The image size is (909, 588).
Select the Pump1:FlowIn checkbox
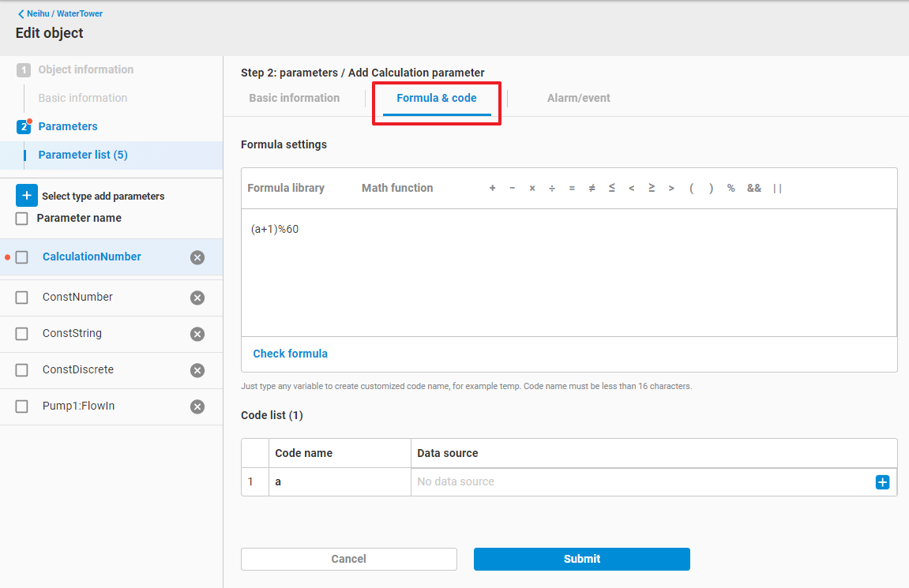(x=22, y=406)
